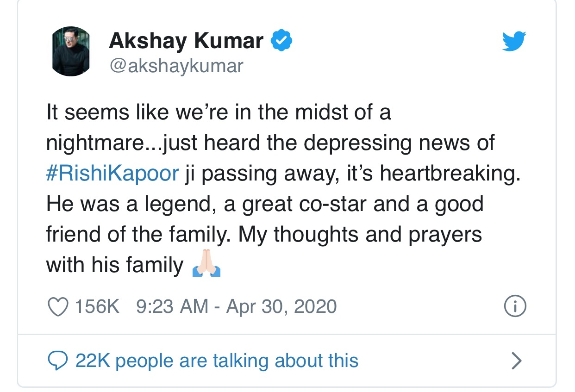This screenshot has height=392, width=575.
Task: Click the speech bubble conversation icon
Action: (x=58, y=361)
